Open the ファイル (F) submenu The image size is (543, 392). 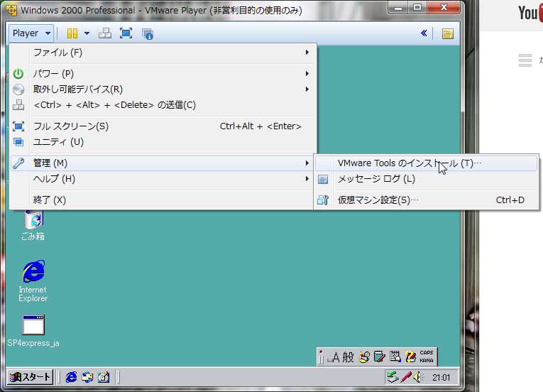pyautogui.click(x=163, y=53)
